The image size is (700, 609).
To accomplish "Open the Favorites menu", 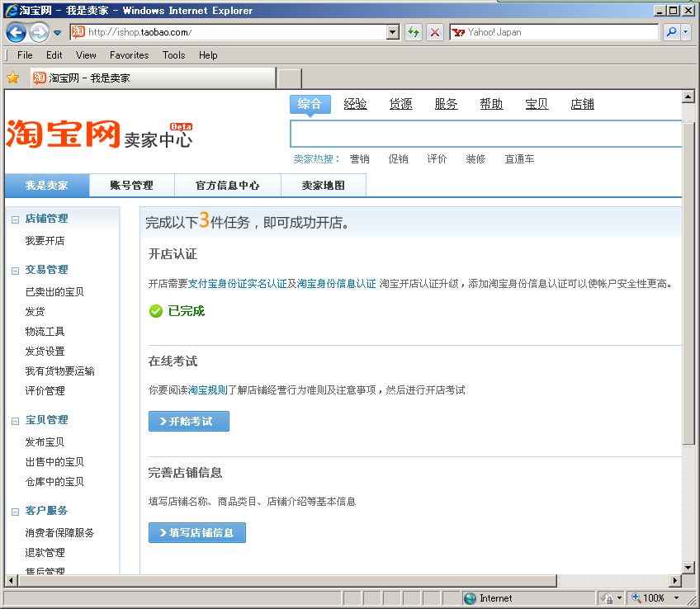I will tap(129, 55).
